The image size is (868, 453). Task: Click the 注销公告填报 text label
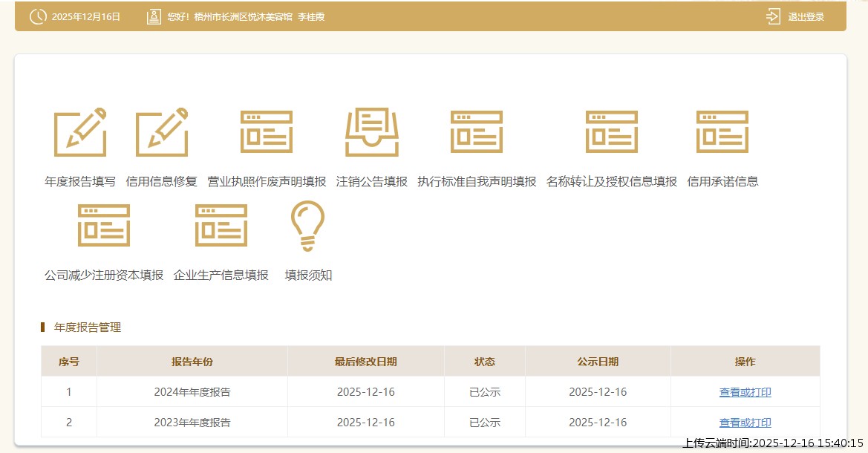tap(372, 182)
